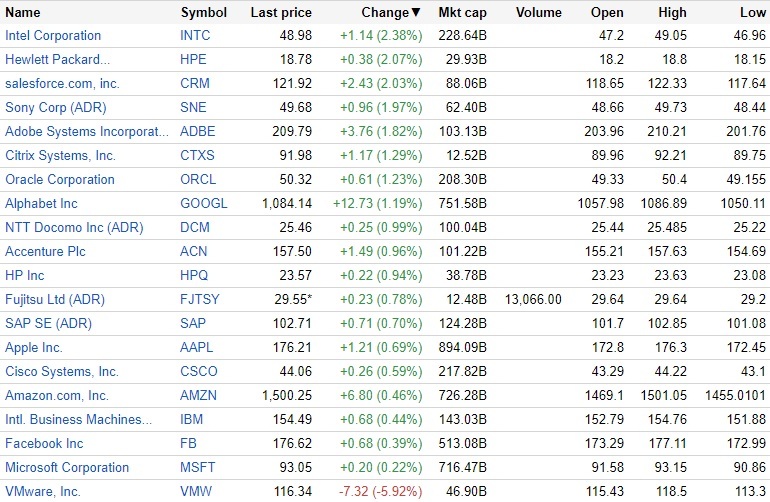The width and height of the screenshot is (770, 502).
Task: Sort by the Volume column header
Action: click(x=539, y=13)
